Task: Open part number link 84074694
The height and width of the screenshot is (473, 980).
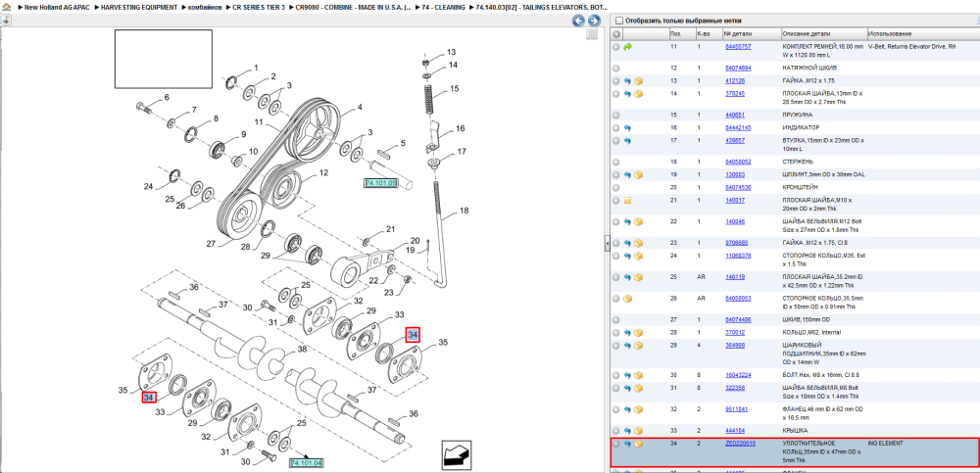Action: pyautogui.click(x=738, y=69)
